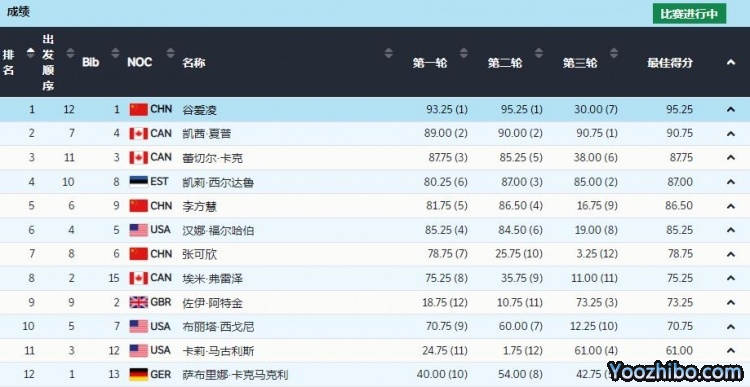Click the 最佳得分 column header
The width and height of the screenshot is (750, 387).
[670, 63]
